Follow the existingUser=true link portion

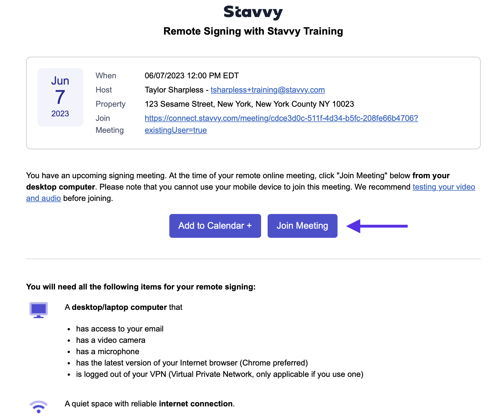tap(176, 130)
